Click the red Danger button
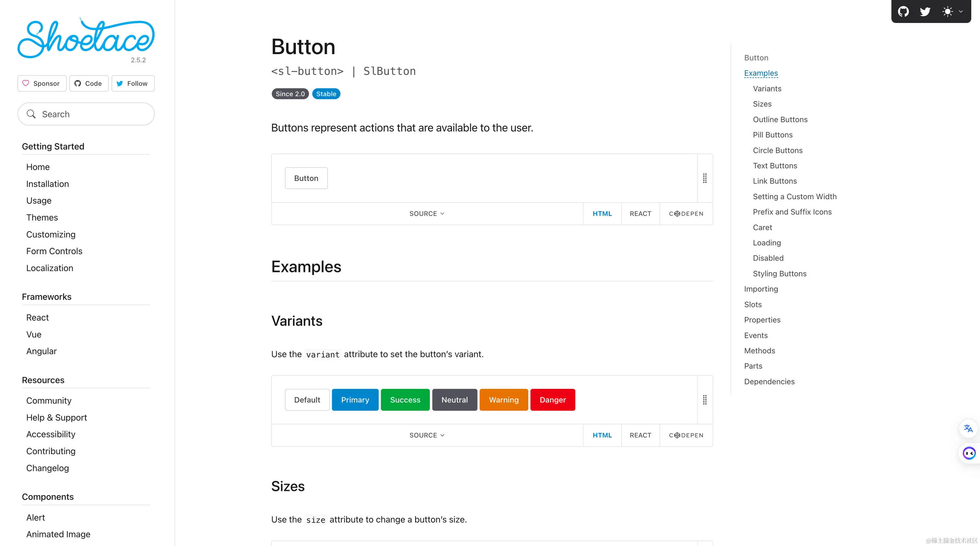Viewport: 980px width, 546px height. click(553, 400)
